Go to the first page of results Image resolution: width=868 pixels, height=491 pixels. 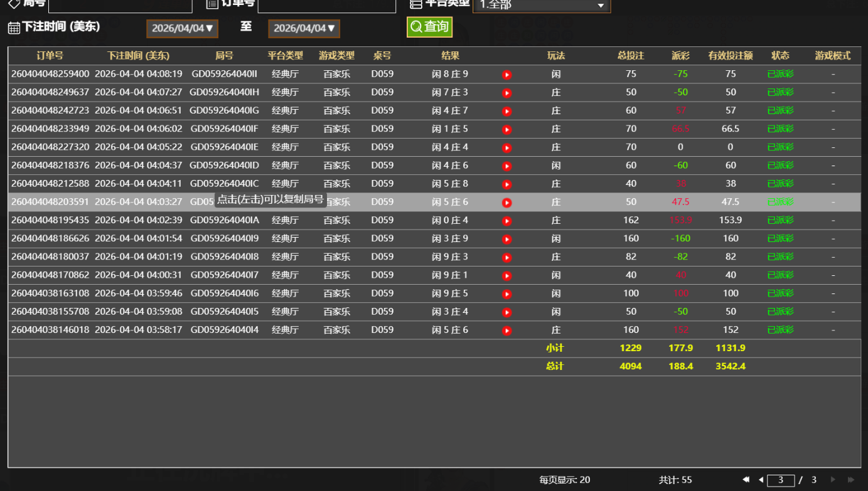[746, 480]
